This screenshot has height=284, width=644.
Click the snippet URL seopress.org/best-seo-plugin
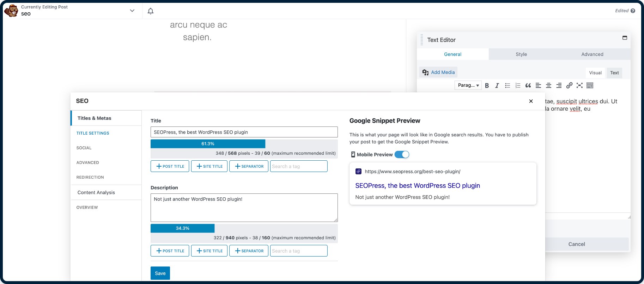(413, 172)
